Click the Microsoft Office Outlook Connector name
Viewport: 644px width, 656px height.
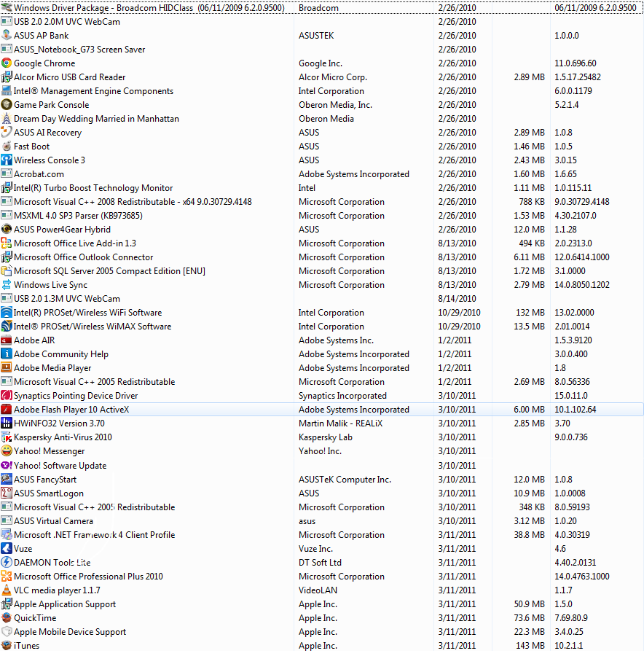(x=84, y=257)
